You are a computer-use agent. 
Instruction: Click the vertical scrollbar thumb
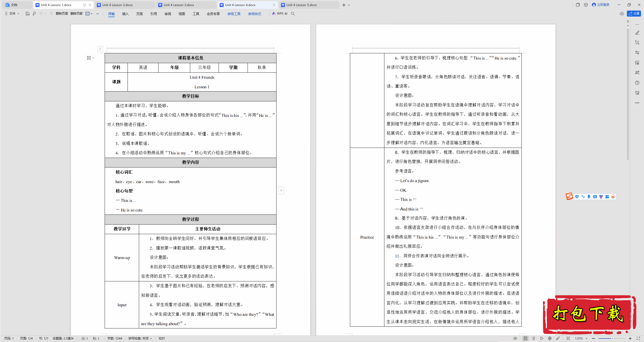pos(628,94)
